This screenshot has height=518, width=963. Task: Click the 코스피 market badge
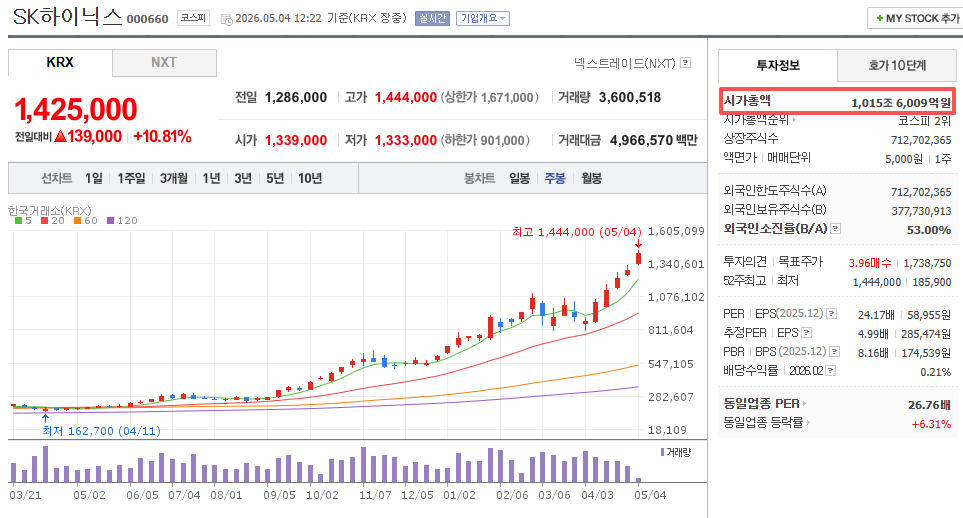[193, 18]
